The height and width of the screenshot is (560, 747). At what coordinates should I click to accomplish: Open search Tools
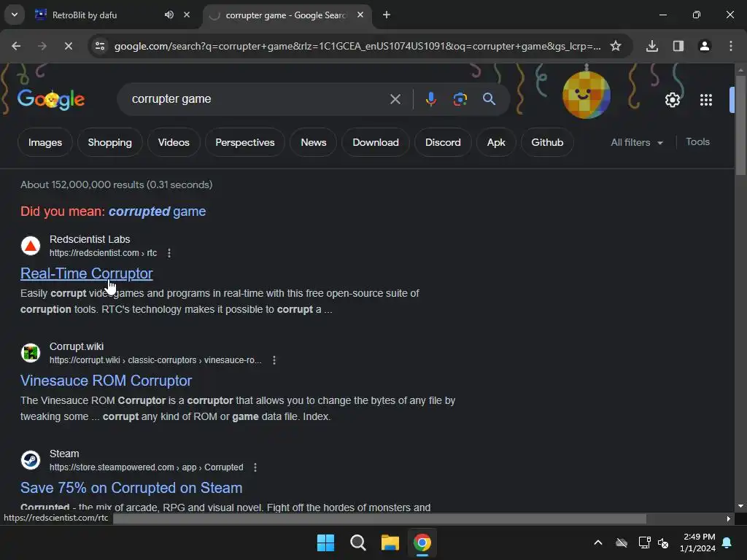tap(697, 142)
